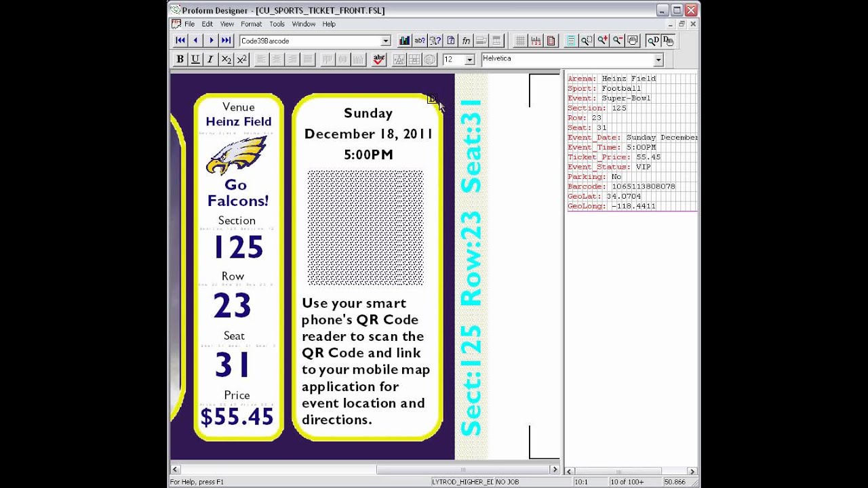Center align the text
This screenshot has width=868, height=488.
coord(277,59)
